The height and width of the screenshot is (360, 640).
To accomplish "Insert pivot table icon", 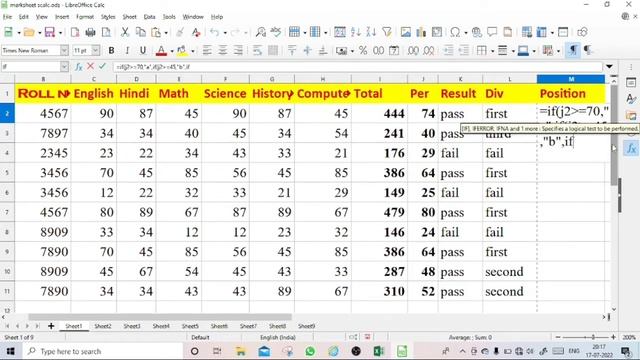I will coord(437,32).
